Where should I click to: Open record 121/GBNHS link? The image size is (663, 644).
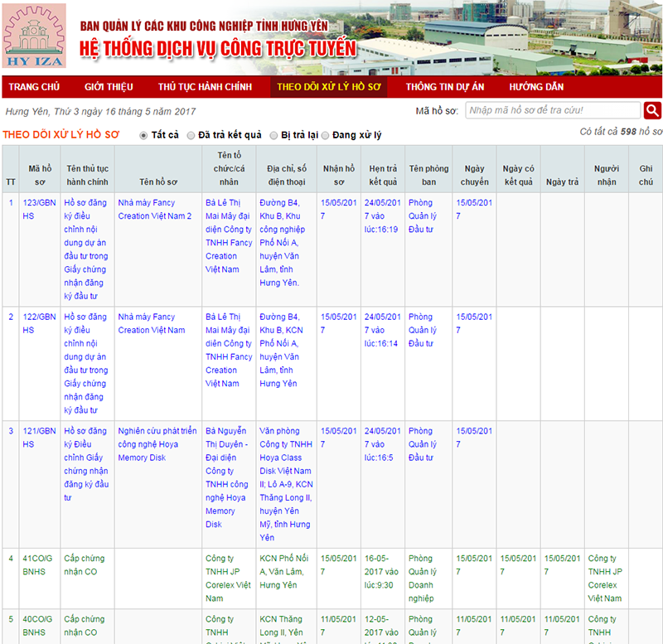point(39,438)
